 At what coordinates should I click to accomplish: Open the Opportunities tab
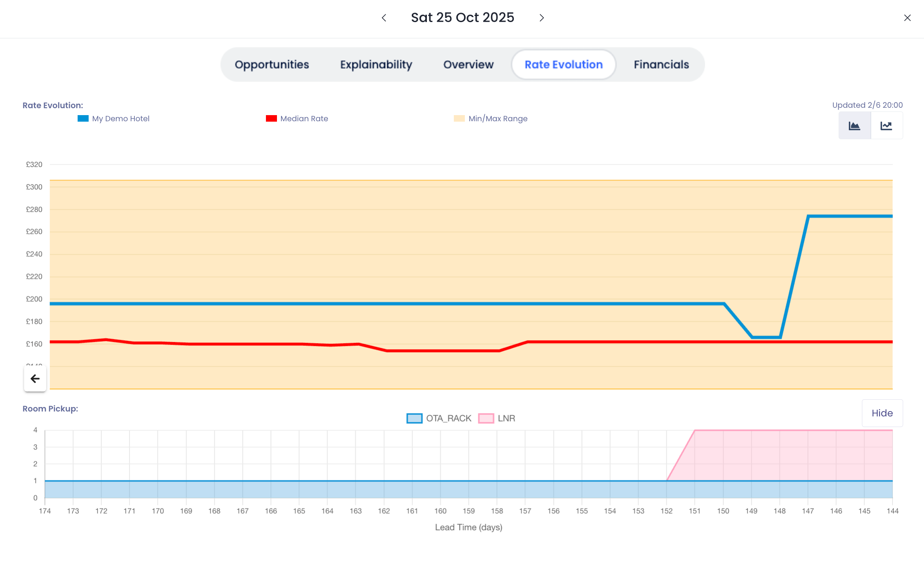pyautogui.click(x=272, y=65)
